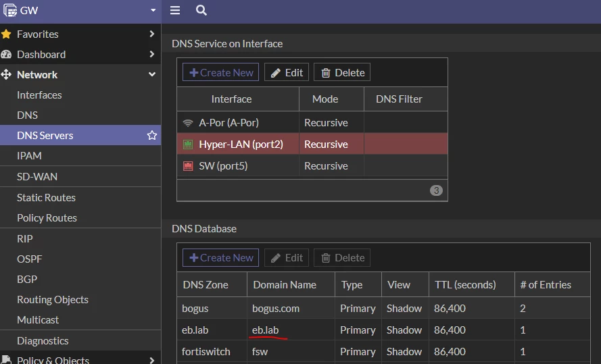The width and height of the screenshot is (601, 364).
Task: Sort by Type column header
Action: pyautogui.click(x=352, y=285)
